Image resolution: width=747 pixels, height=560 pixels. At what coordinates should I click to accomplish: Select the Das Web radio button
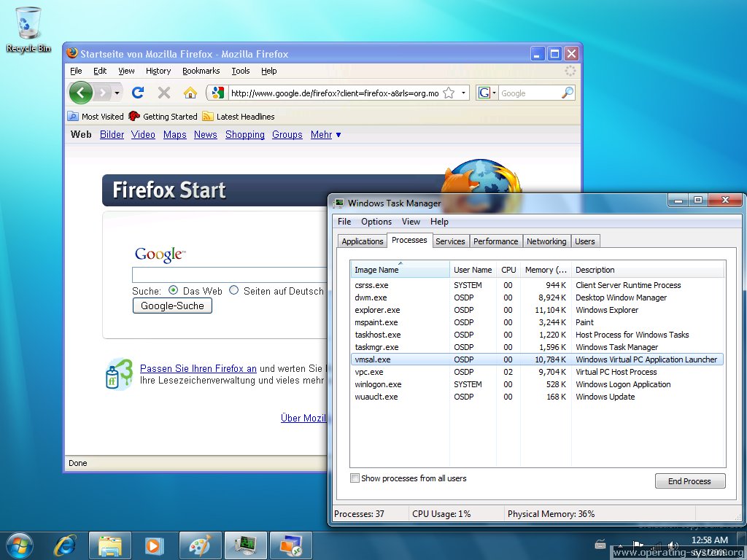pos(174,290)
